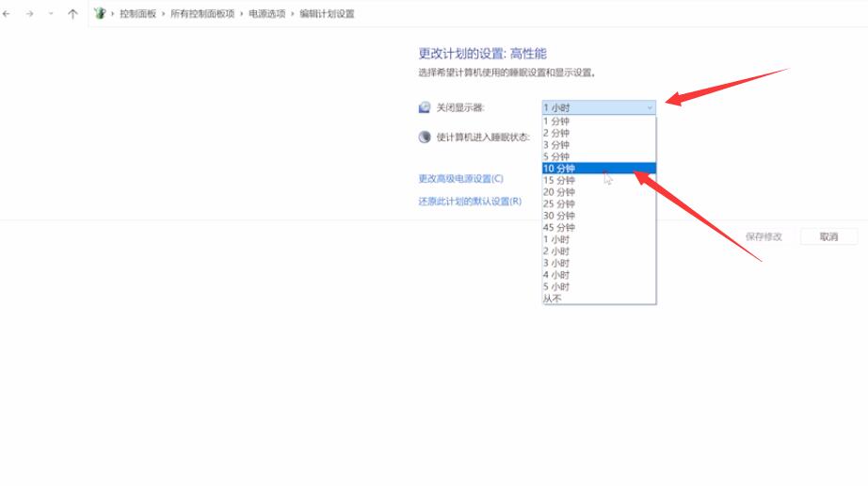This screenshot has height=486, width=868.
Task: Select 1 分钟 from dropdown list
Action: (599, 121)
